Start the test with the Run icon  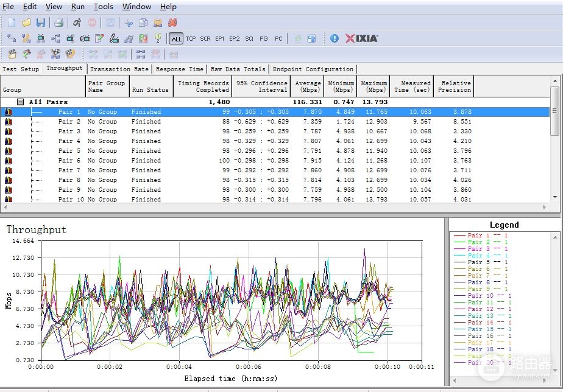(77, 23)
